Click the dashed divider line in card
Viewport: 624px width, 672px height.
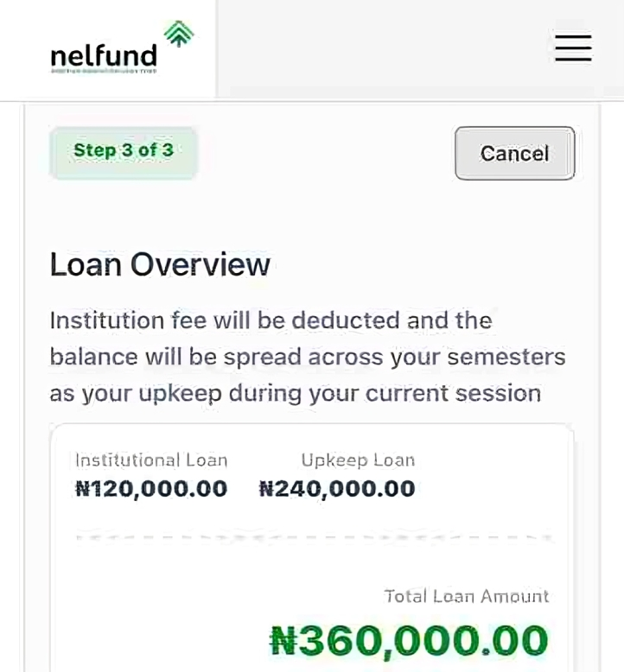coord(313,537)
